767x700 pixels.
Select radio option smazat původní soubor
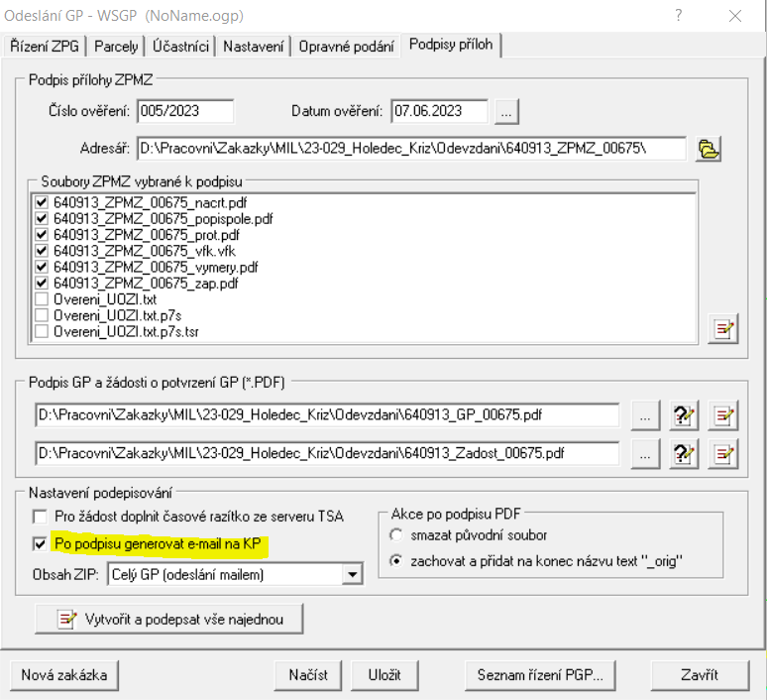(x=396, y=534)
